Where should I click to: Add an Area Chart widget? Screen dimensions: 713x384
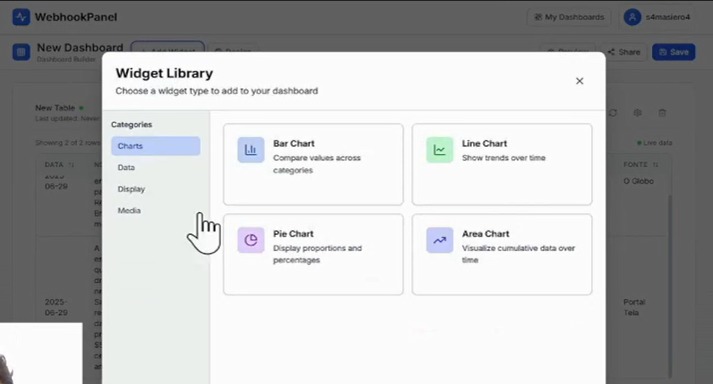coord(502,254)
